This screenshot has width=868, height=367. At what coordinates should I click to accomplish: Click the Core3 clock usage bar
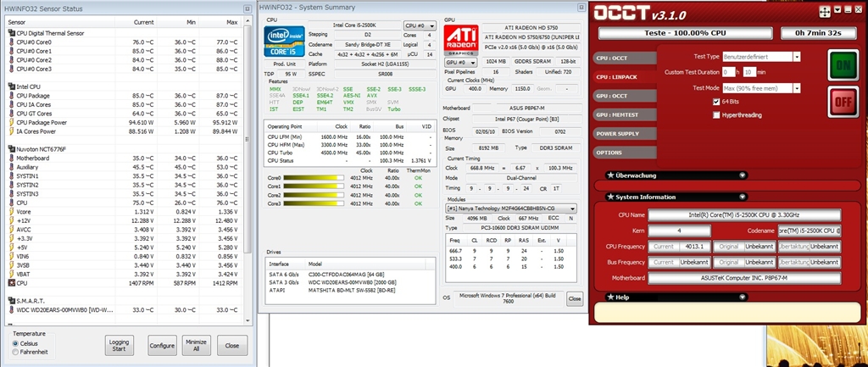[x=314, y=203]
